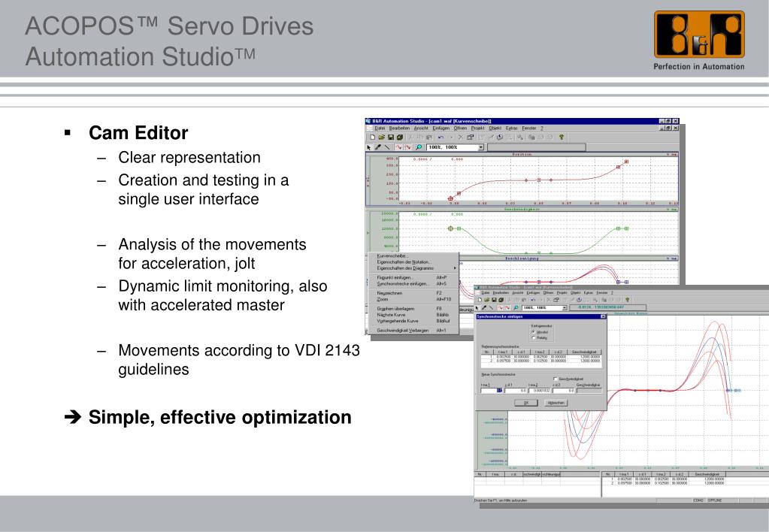This screenshot has width=769, height=532.
Task: Click yellow Help icon in upper window toolbar
Action: [562, 138]
